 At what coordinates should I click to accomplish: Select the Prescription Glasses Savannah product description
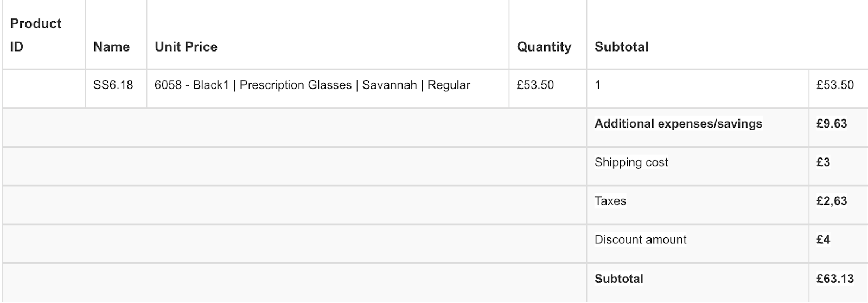[312, 85]
